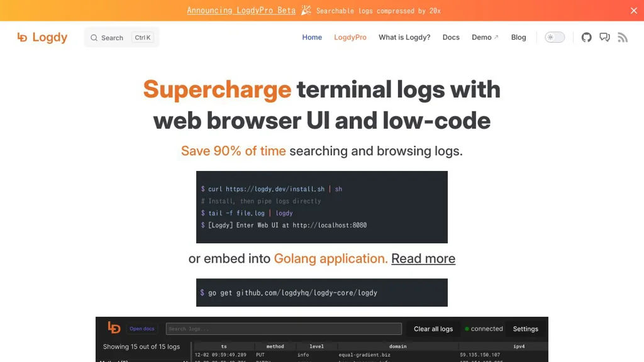Image resolution: width=644 pixels, height=362 pixels.
Task: Open the Demo external link
Action: click(x=485, y=37)
